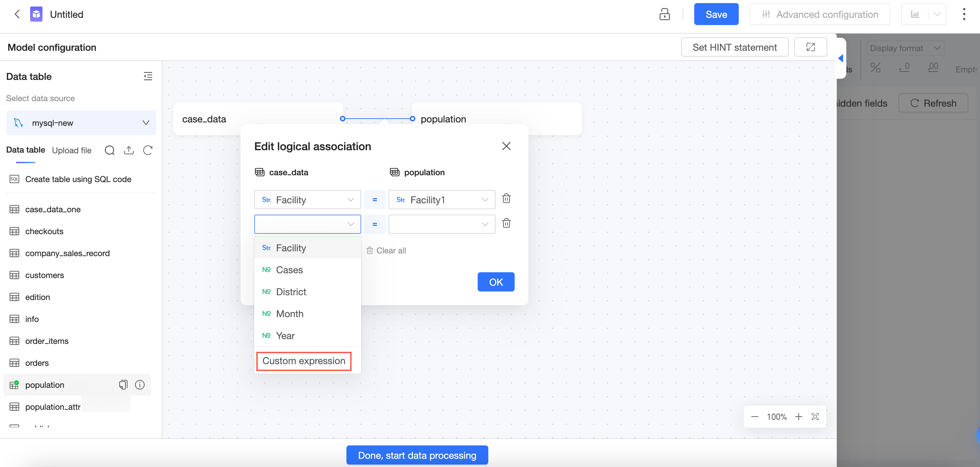Refresh the data table list icon

click(148, 150)
